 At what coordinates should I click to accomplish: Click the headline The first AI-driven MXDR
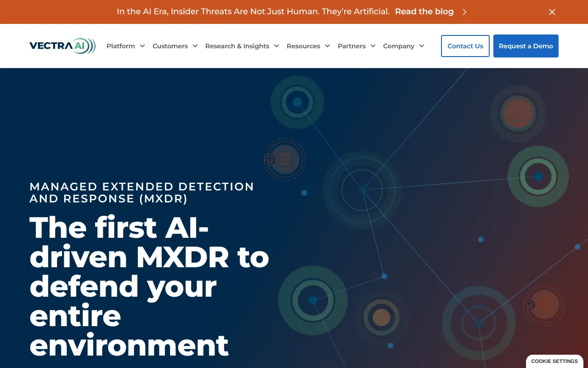coord(149,286)
